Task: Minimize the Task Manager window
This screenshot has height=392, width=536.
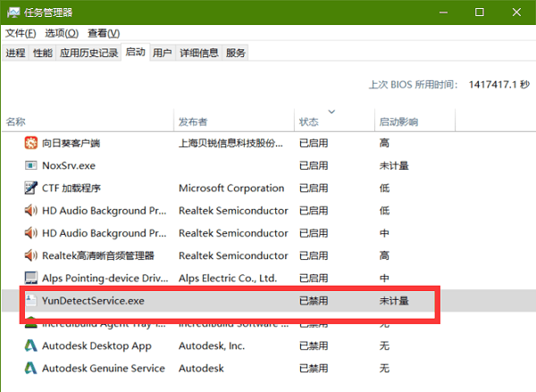Action: 443,13
